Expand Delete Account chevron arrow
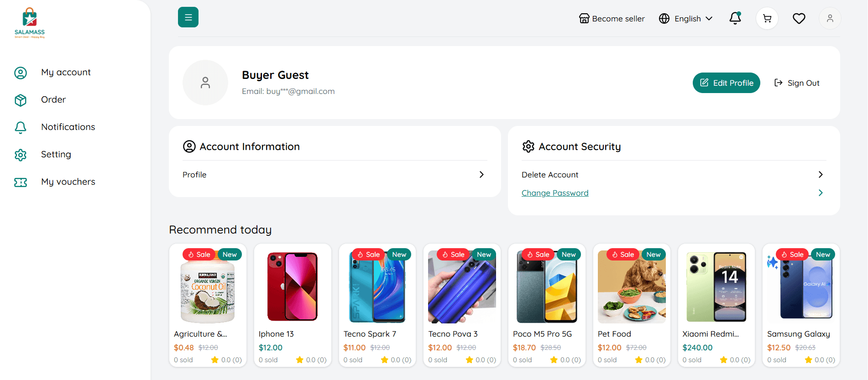Image resolution: width=868 pixels, height=380 pixels. pos(821,175)
